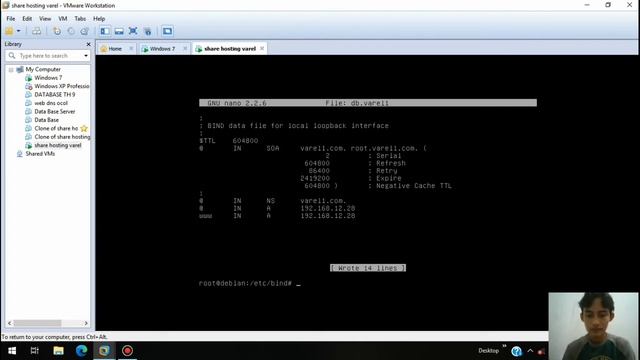This screenshot has width=640, height=360.
Task: Toggle the thumbnail bar view icon
Action: point(119,31)
